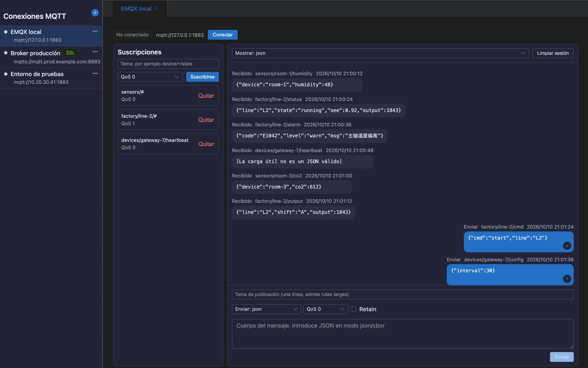Remove the devices/gateway-7/heartbeat subscription
This screenshot has height=368, width=588.
point(206,144)
